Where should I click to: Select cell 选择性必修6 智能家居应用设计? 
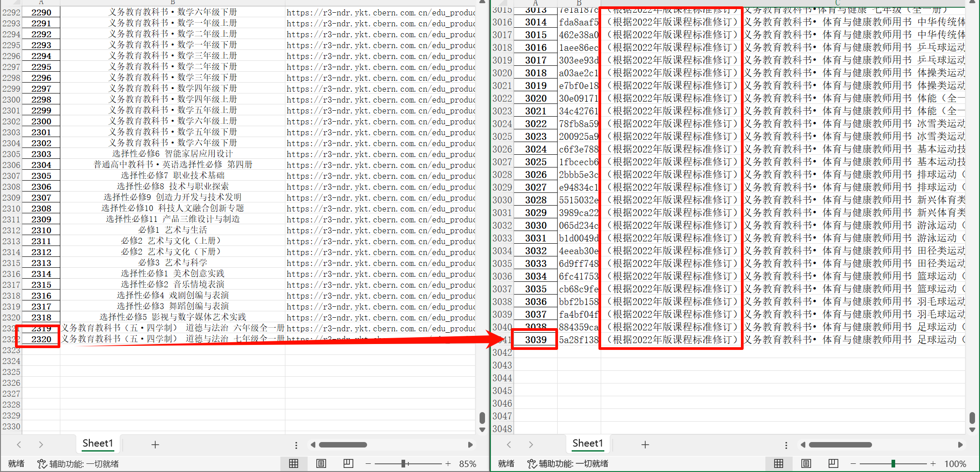pyautogui.click(x=172, y=154)
